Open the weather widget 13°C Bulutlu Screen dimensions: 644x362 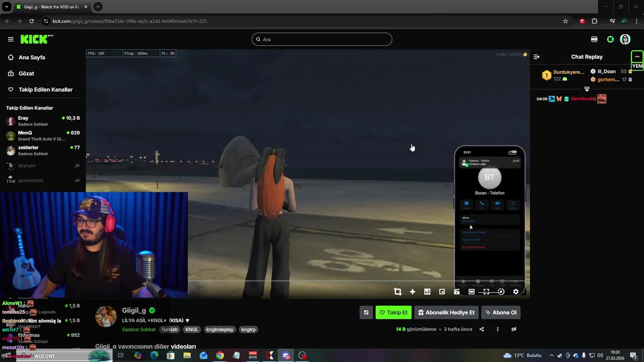click(x=522, y=355)
